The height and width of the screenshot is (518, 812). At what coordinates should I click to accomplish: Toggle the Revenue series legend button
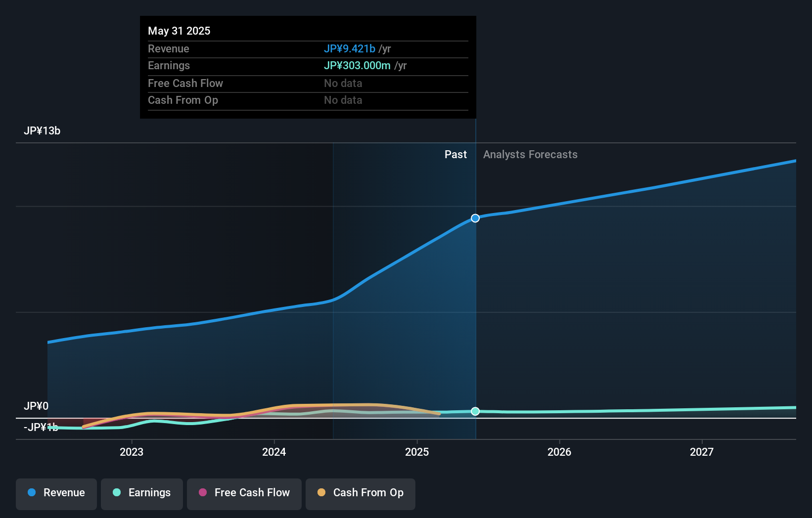point(56,494)
